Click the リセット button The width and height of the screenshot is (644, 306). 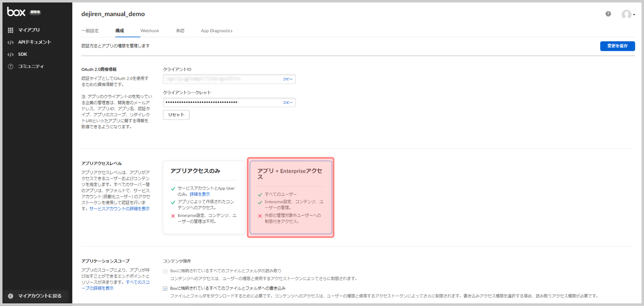176,115
